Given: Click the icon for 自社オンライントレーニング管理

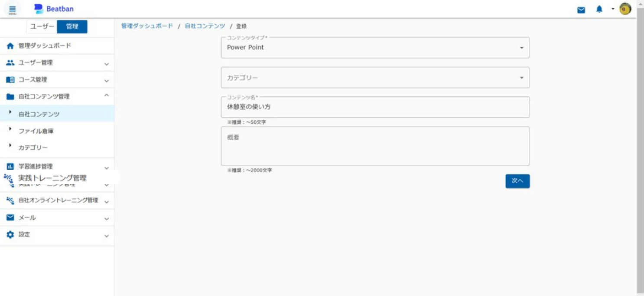Looking at the screenshot, I should click(10, 201).
